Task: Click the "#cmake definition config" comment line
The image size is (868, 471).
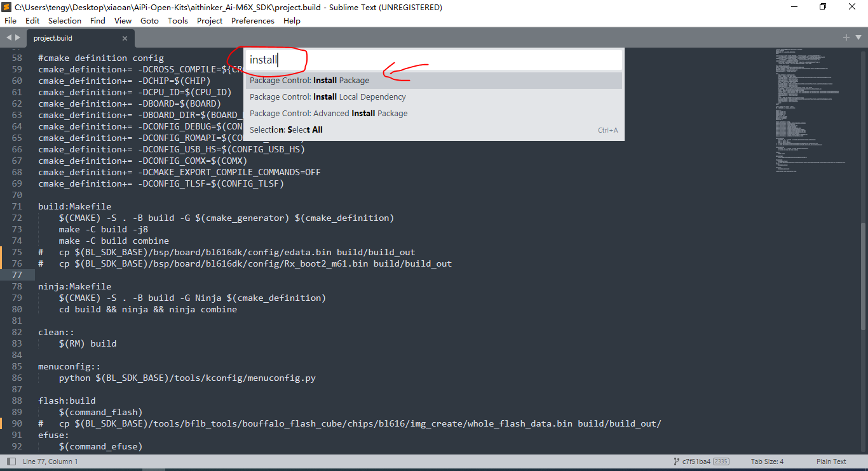Action: 101,58
